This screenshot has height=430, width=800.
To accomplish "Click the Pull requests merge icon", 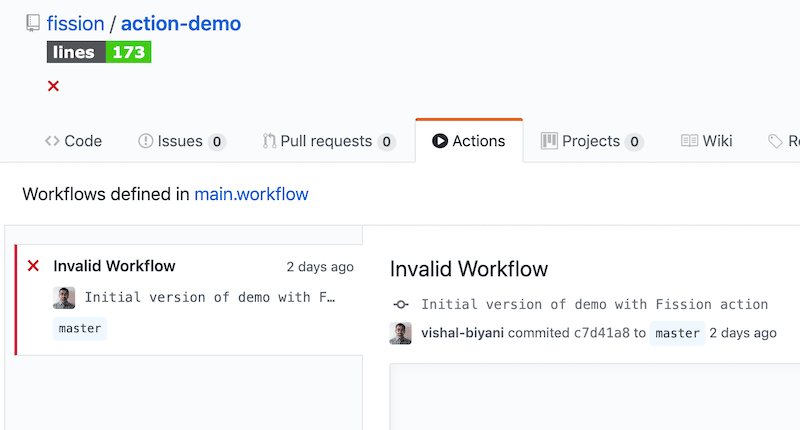I will [x=269, y=141].
